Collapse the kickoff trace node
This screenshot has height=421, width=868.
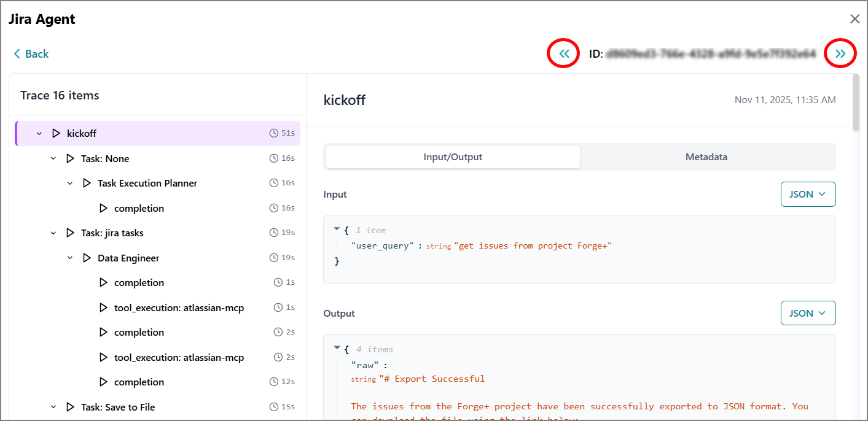pos(39,133)
